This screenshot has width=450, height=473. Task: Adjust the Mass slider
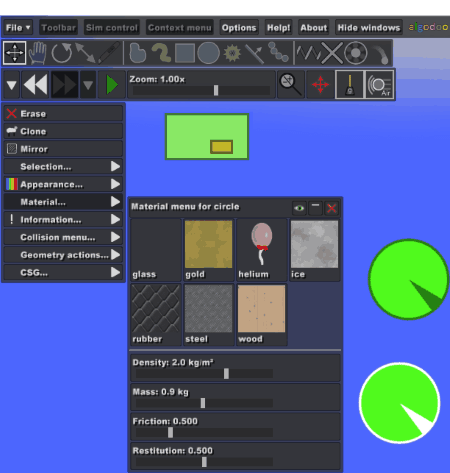click(204, 403)
